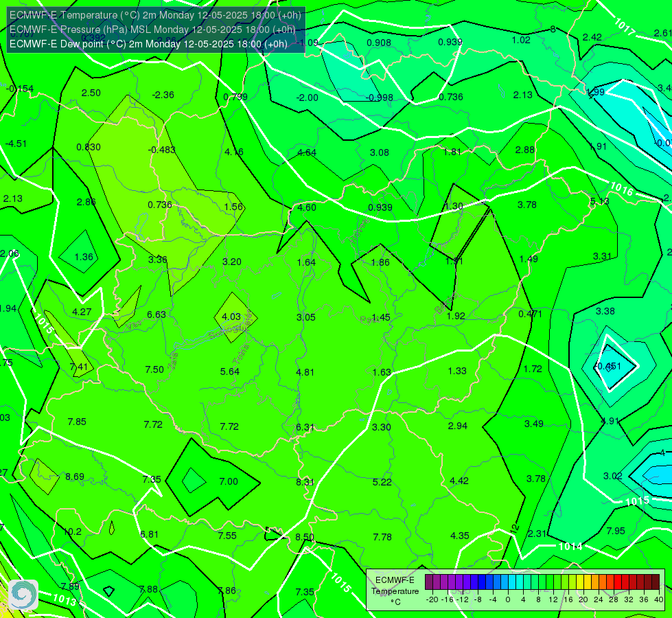Click the dark purple swatch above -20
The height and width of the screenshot is (618, 672).
(x=429, y=582)
